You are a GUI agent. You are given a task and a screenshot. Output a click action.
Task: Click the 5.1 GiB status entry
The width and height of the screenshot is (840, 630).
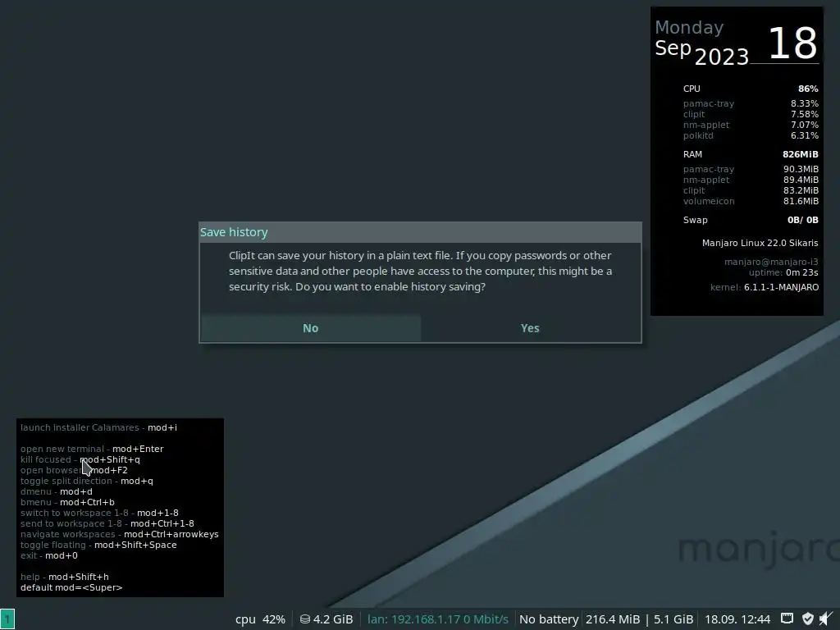673,619
